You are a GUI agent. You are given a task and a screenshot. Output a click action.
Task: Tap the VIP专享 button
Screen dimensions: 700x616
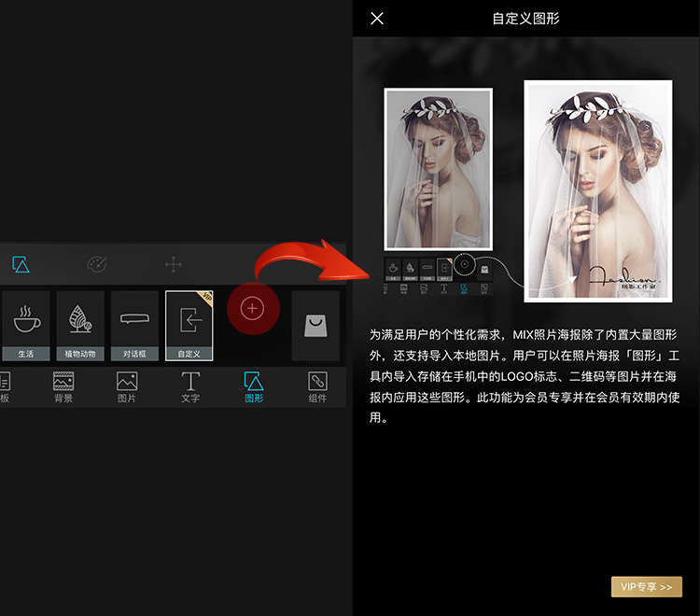[x=647, y=587]
